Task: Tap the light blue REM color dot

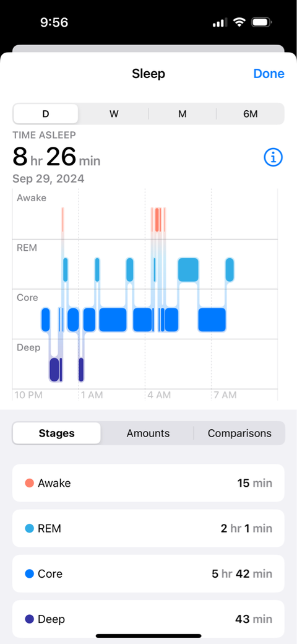Action: click(x=29, y=529)
